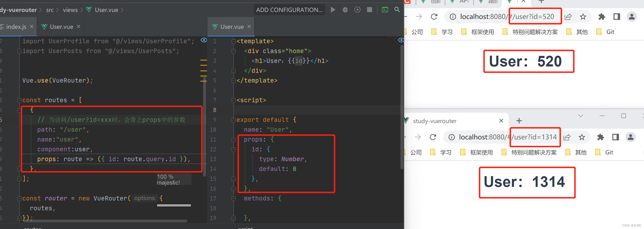Open new tab plus in bottom browser
The width and height of the screenshot is (644, 229).
519,121
